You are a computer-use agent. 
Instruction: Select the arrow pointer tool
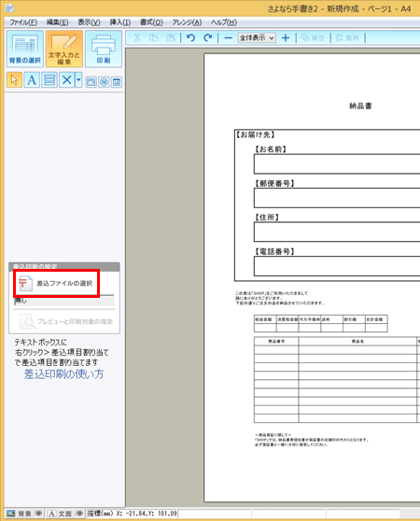(x=14, y=79)
